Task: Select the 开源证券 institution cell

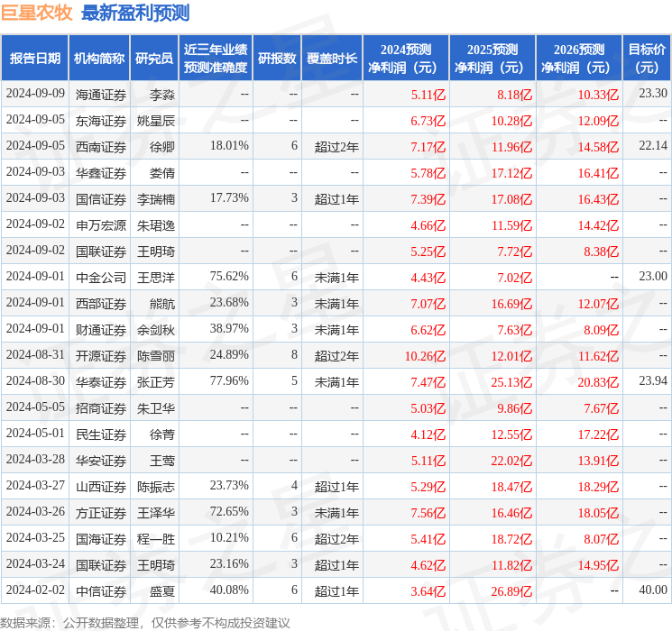Action: (x=101, y=356)
